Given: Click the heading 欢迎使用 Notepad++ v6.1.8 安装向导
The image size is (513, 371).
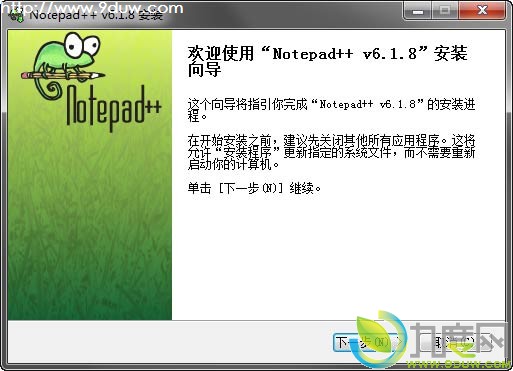Looking at the screenshot, I should [x=327, y=61].
